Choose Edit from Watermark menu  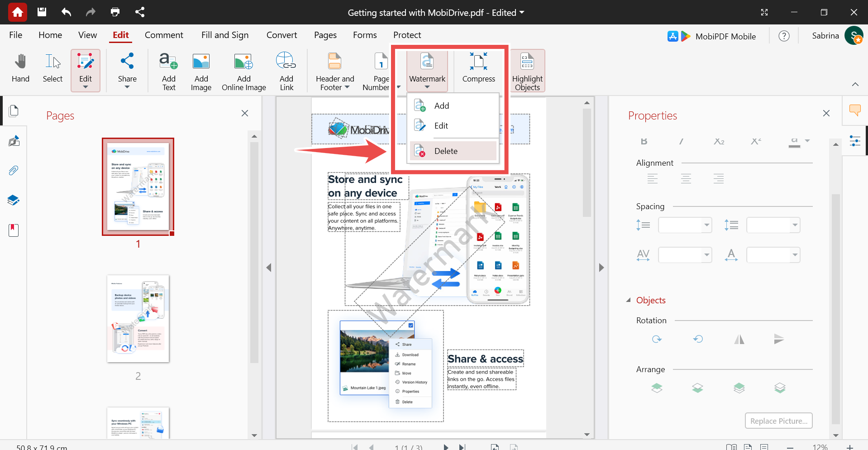point(453,125)
